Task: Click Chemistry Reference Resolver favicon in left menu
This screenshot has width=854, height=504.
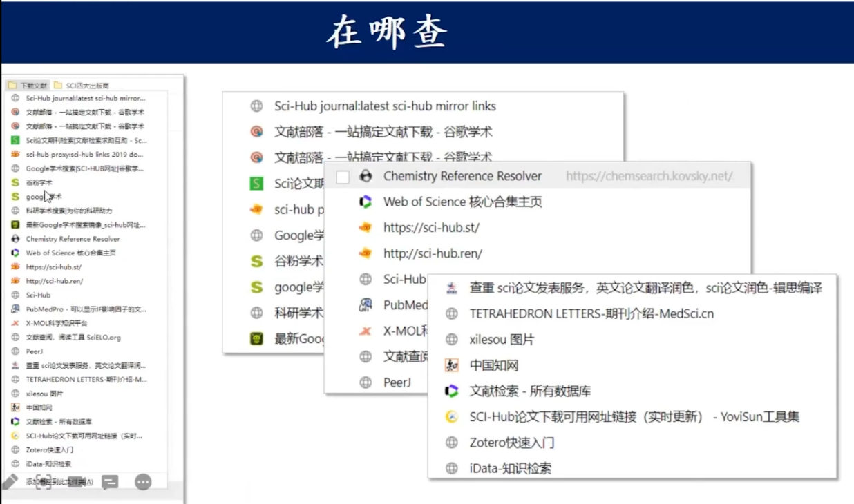Action: [15, 239]
